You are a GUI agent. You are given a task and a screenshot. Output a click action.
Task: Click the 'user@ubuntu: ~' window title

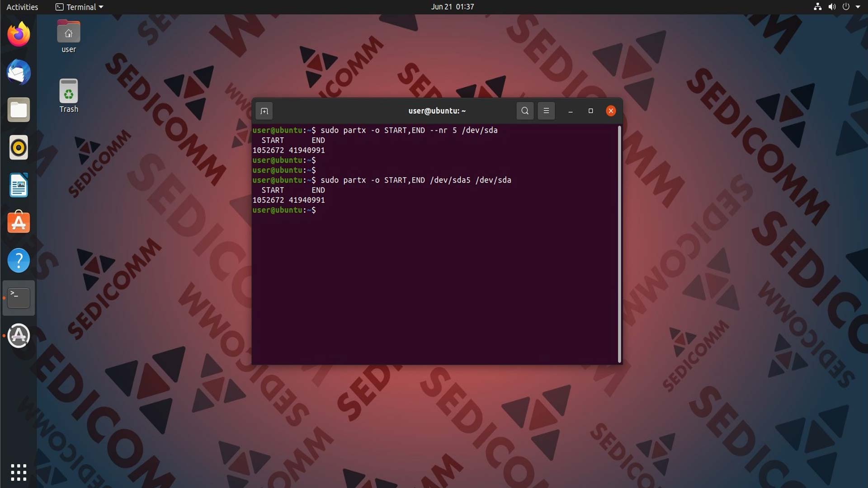coord(437,111)
